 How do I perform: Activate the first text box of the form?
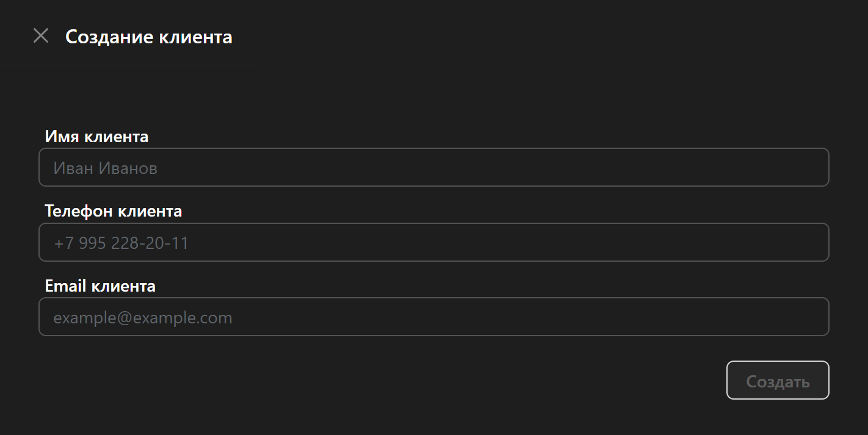point(433,167)
